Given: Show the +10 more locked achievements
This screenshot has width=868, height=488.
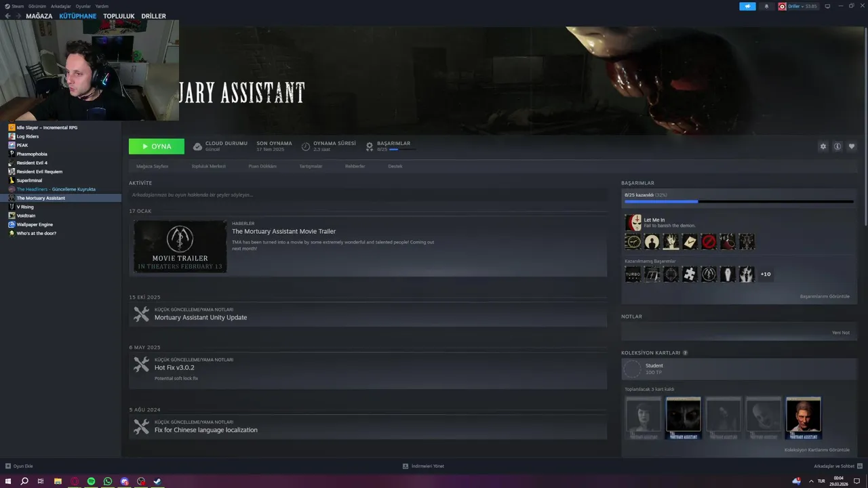Looking at the screenshot, I should coord(766,274).
